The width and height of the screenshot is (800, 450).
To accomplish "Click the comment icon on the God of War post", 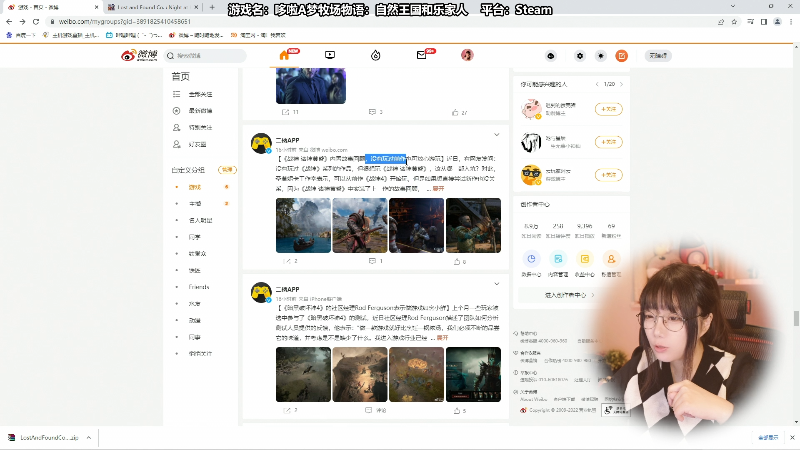I will click(x=372, y=261).
